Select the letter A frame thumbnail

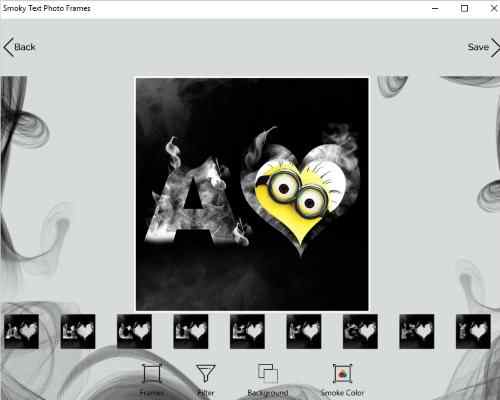(x=22, y=331)
